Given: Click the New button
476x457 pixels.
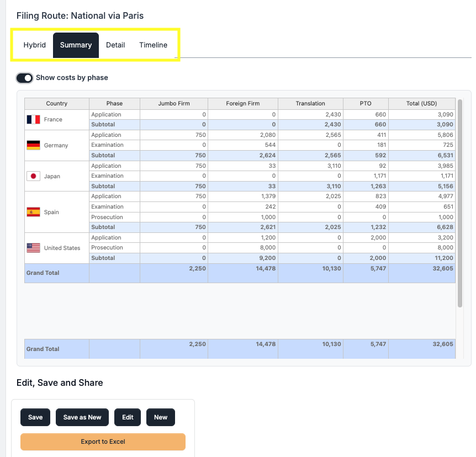Looking at the screenshot, I should [x=161, y=417].
